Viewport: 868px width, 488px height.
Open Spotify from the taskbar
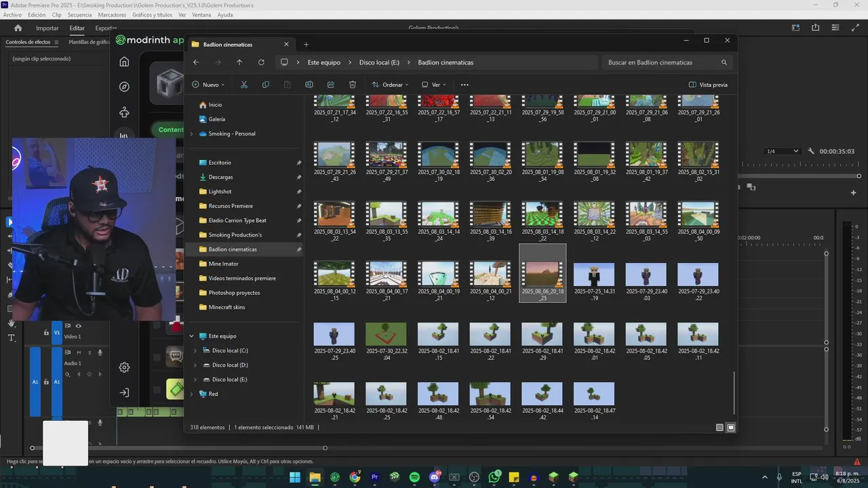click(414, 477)
